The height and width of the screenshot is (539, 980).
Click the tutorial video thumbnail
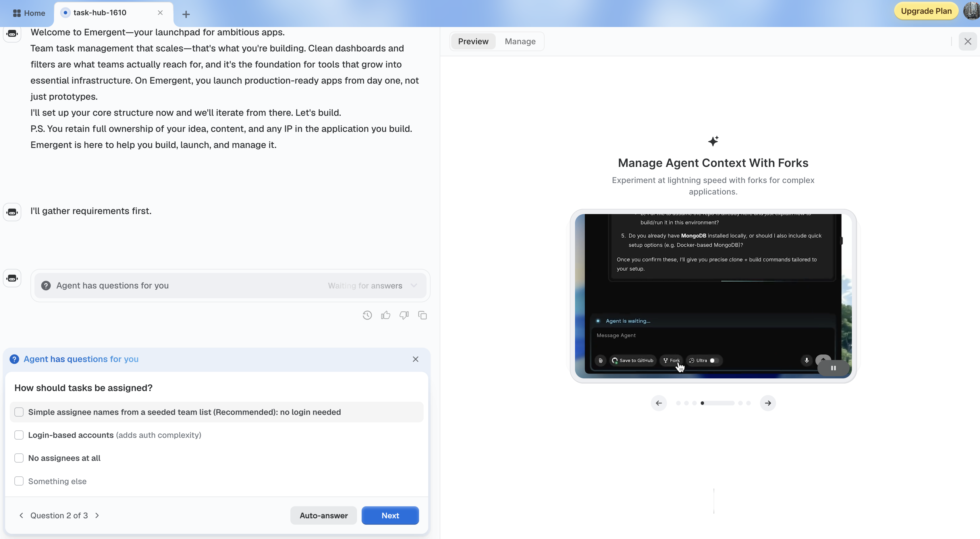713,296
